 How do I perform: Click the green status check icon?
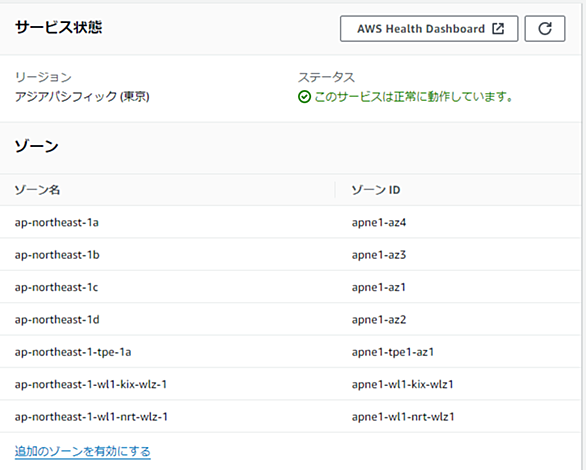304,97
